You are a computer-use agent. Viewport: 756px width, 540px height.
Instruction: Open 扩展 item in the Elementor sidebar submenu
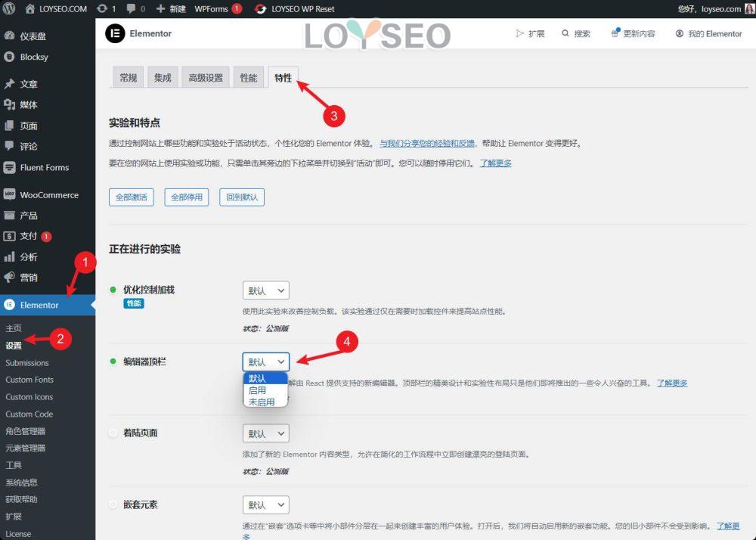pyautogui.click(x=14, y=517)
